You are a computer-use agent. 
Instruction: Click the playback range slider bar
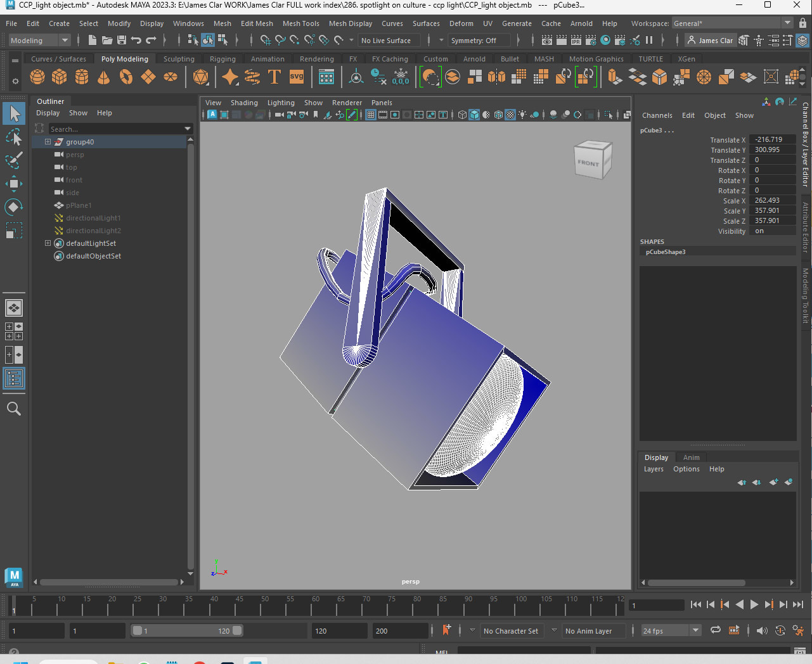(187, 631)
